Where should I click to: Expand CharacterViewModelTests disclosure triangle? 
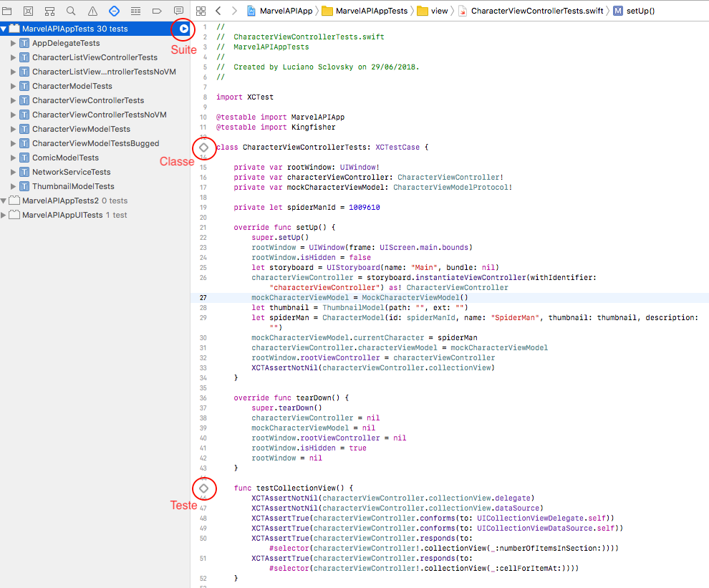tap(13, 130)
